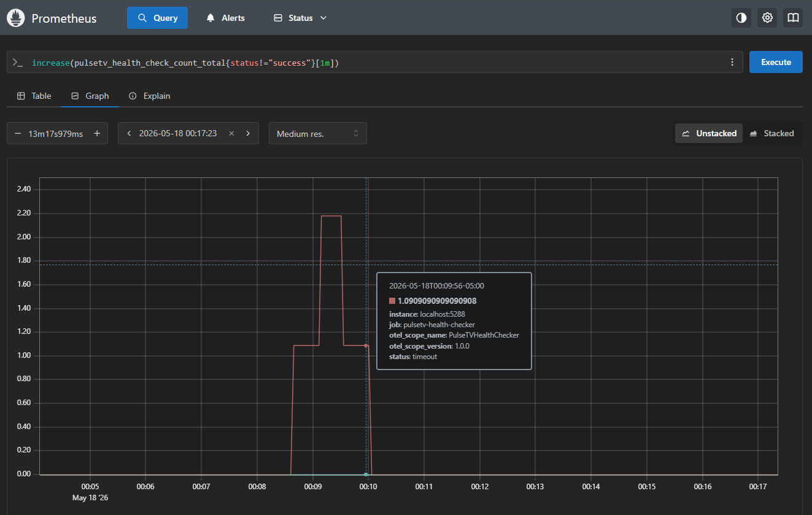Select the Unstacked graph mode
812x515 pixels.
pos(709,133)
